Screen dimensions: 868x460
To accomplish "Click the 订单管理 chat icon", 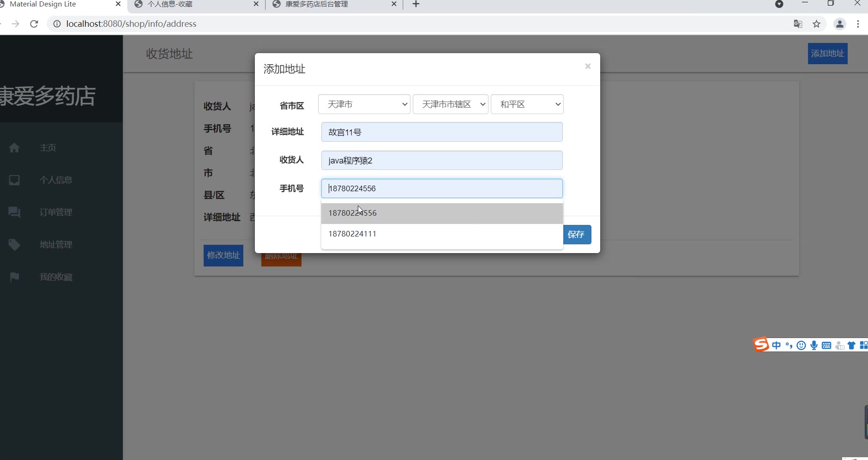I will pyautogui.click(x=14, y=212).
